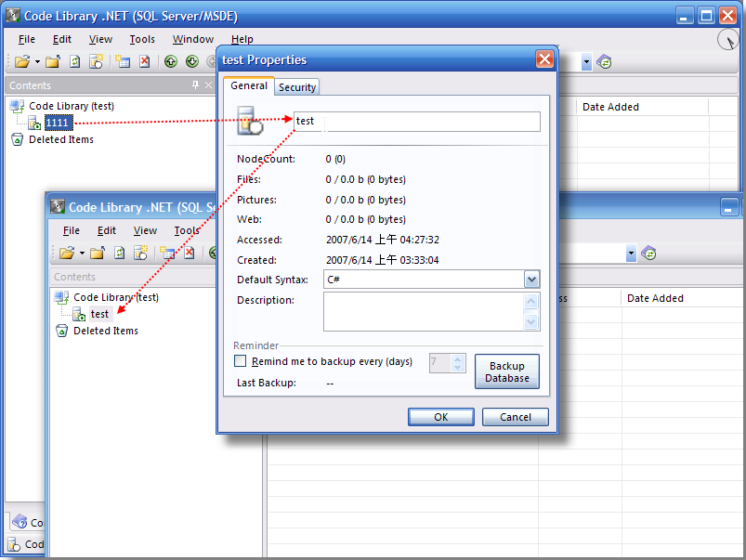The width and height of the screenshot is (746, 560).
Task: Select the test node in bottom window tree
Action: (99, 314)
